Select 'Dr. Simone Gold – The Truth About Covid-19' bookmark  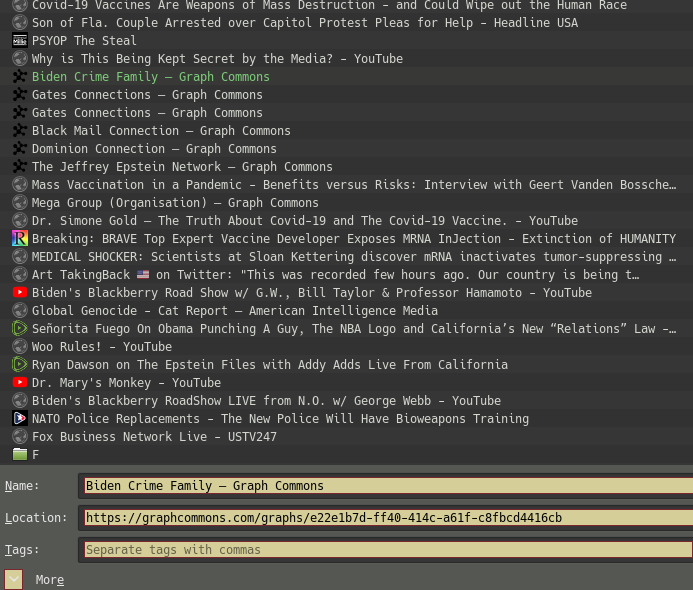tap(346, 221)
